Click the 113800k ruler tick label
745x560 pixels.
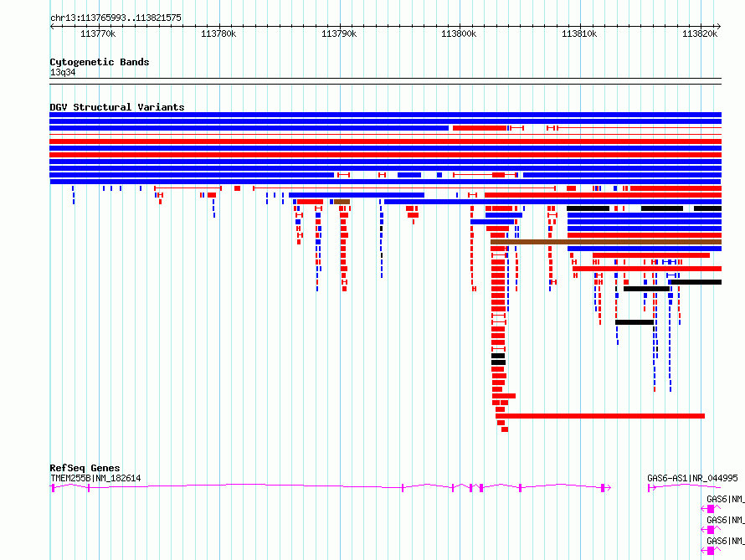(459, 33)
